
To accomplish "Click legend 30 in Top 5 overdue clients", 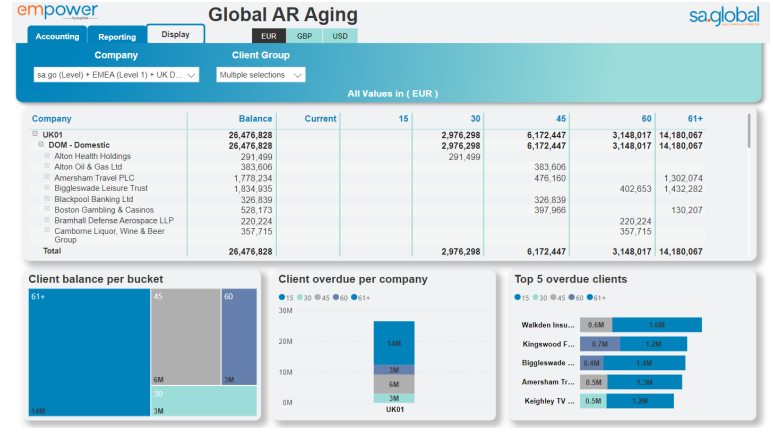I will (x=540, y=297).
